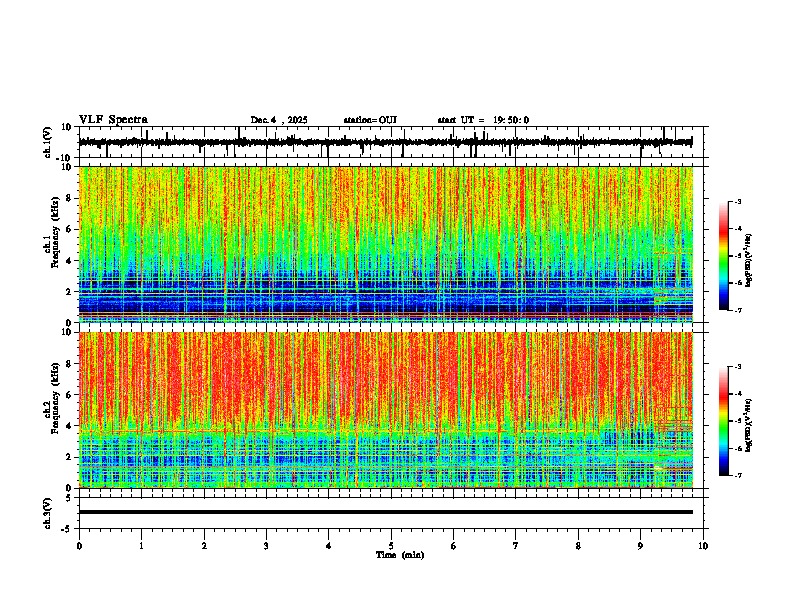The width and height of the screenshot is (792, 612).
Task: Click the ch.1 color bar log PSD label
Action: click(749, 261)
